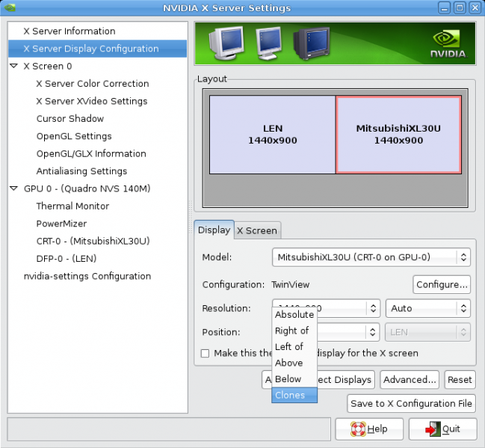This screenshot has width=485, height=448.
Task: Open Cursor Shadow settings
Action: click(70, 119)
